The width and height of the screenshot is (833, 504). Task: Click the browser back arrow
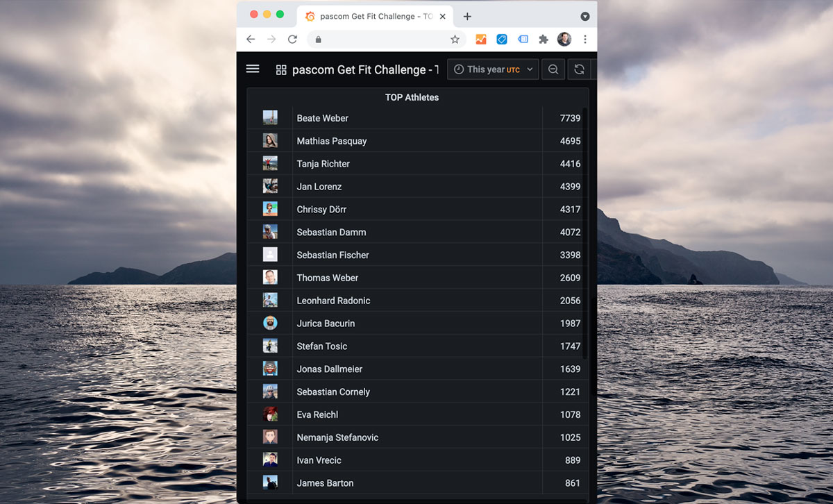(x=251, y=40)
